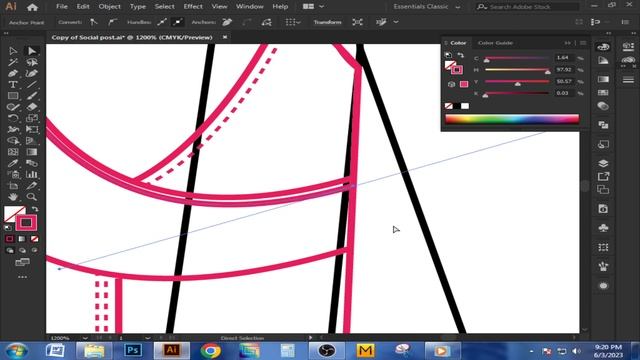Change the screen mode

click(x=22, y=262)
